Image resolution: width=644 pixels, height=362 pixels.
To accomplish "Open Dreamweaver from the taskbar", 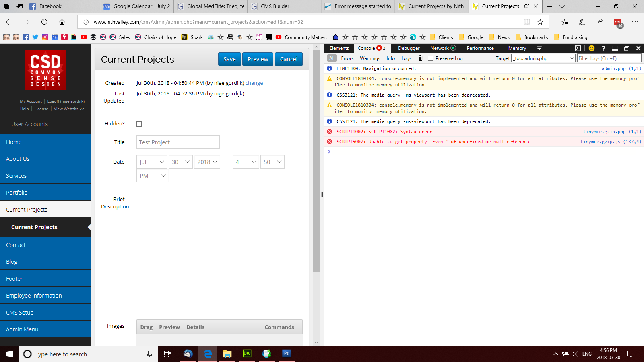I will [x=247, y=354].
